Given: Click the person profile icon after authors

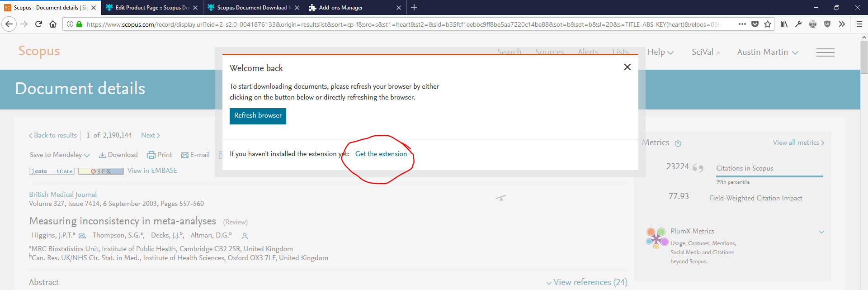Looking at the screenshot, I should coord(245,236).
